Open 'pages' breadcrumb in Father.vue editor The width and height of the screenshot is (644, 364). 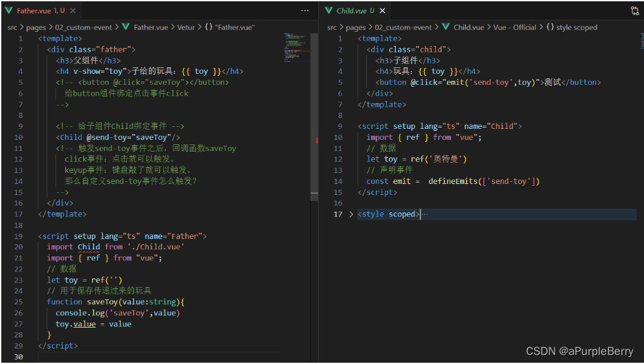click(36, 27)
